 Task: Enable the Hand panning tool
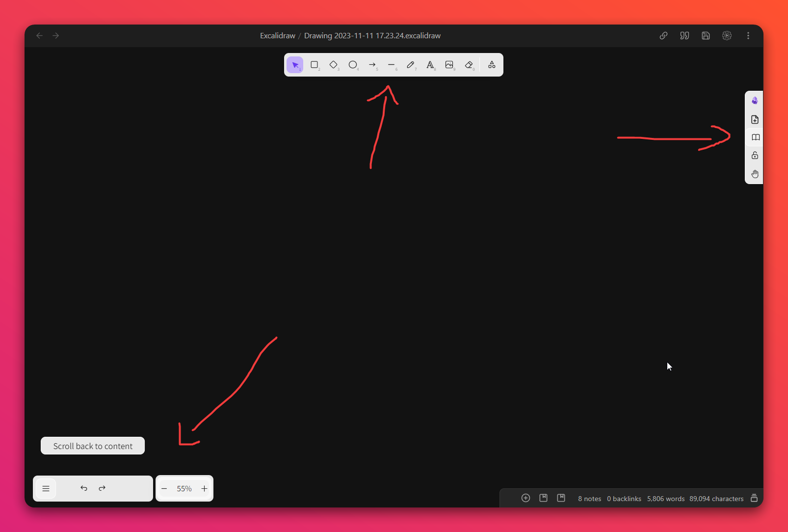[755, 174]
